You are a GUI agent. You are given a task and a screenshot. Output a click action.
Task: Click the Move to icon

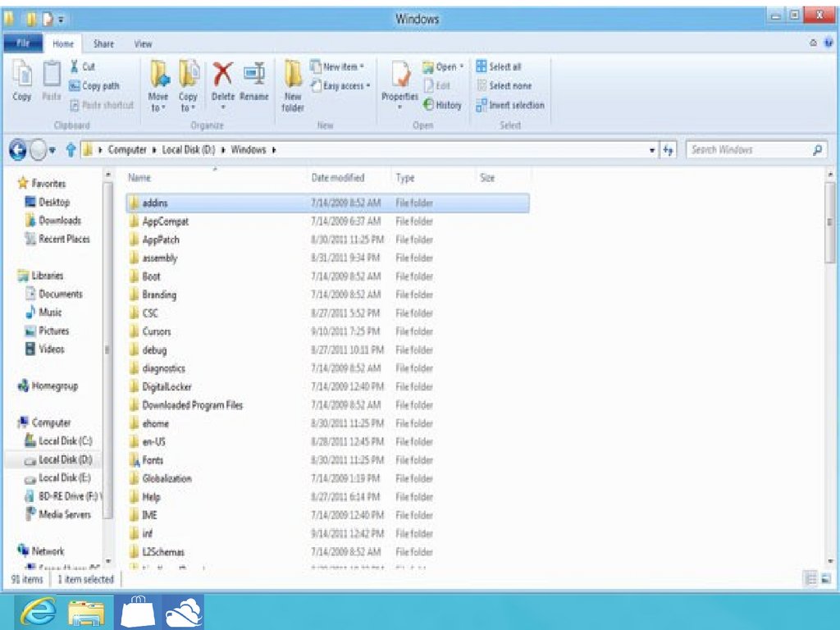coord(158,84)
